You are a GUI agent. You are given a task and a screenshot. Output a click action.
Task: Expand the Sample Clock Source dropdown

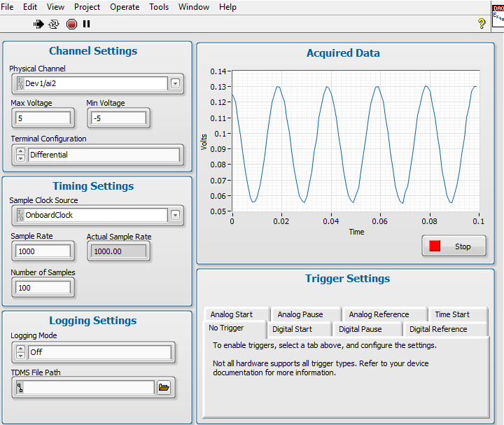tap(175, 215)
